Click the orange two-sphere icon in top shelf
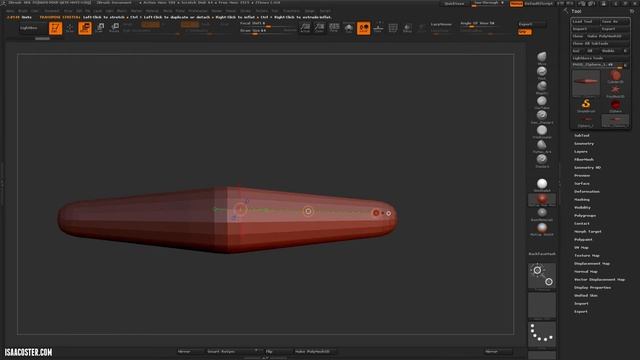Screen dimensions: 640x360 363,28
